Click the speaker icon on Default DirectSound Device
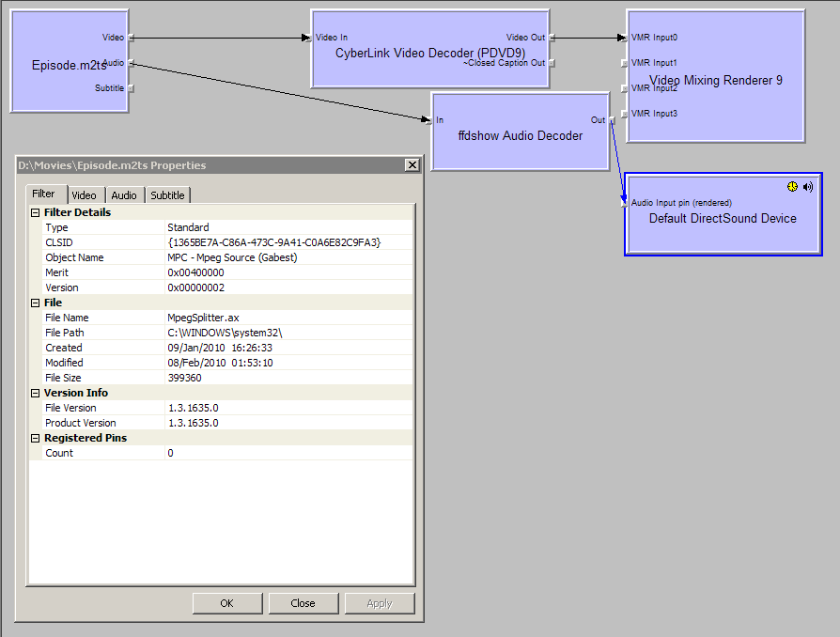840x637 pixels. pos(808,186)
